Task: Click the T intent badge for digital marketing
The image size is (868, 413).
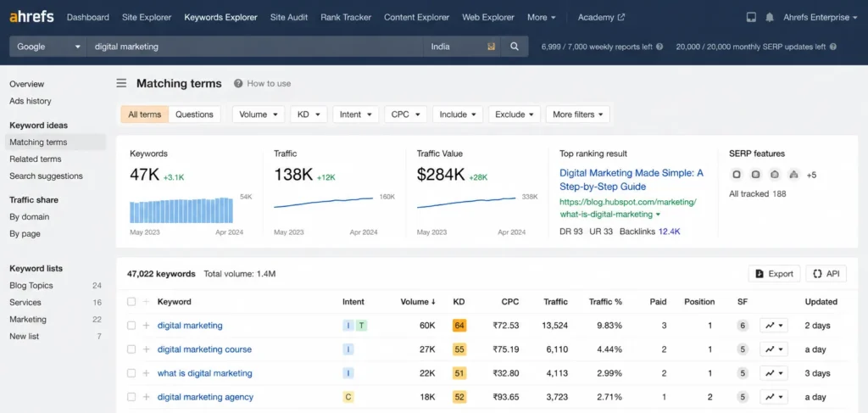Action: point(361,326)
